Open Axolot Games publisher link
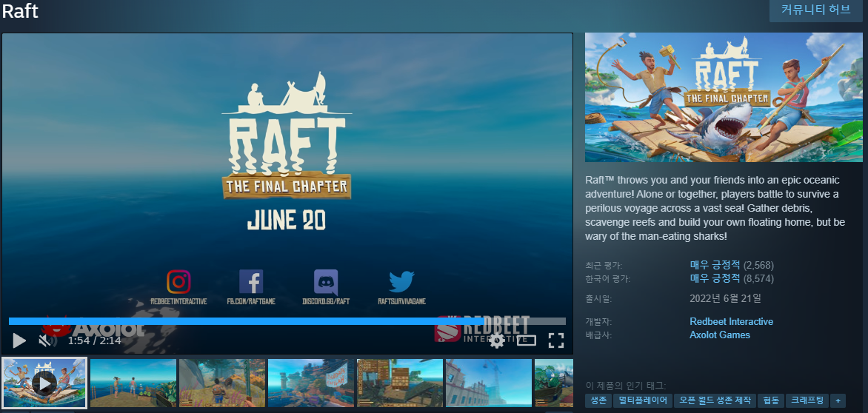 point(719,335)
